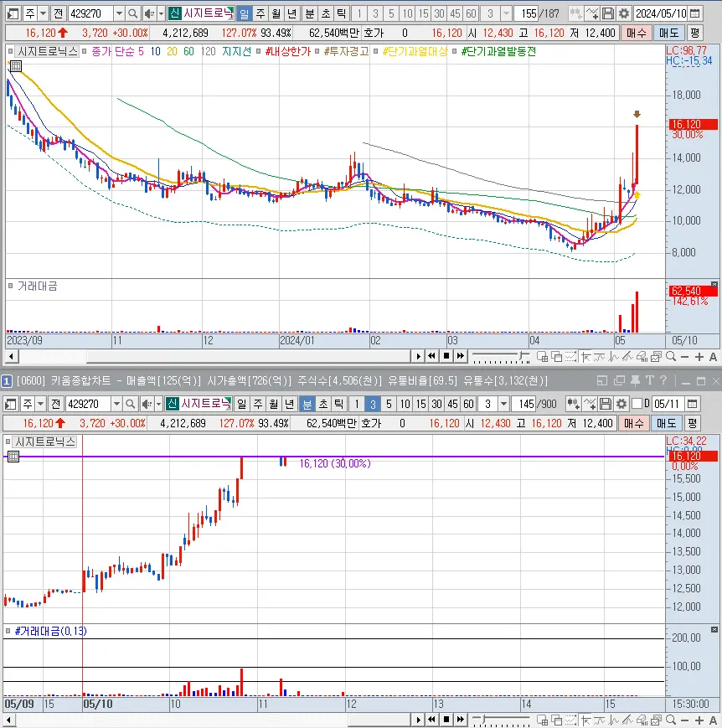Select 틱 (tick) period in upper chart
The height and width of the screenshot is (728, 722).
(x=341, y=13)
